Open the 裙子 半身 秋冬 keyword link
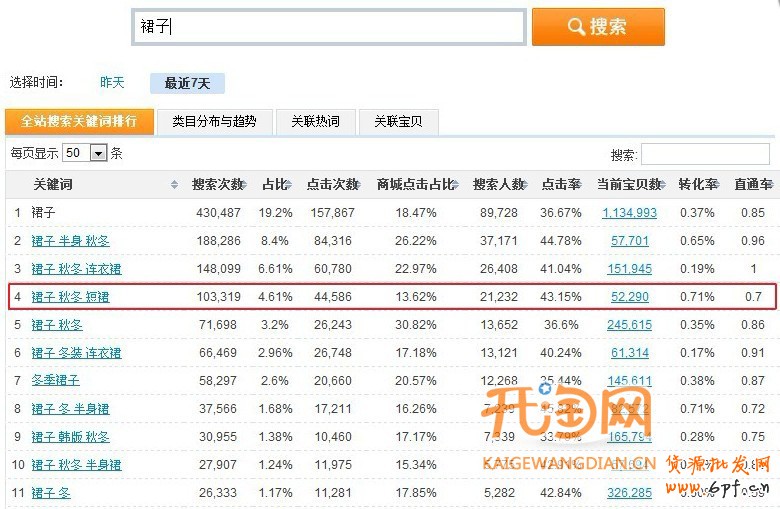This screenshot has width=780, height=509. [70, 241]
